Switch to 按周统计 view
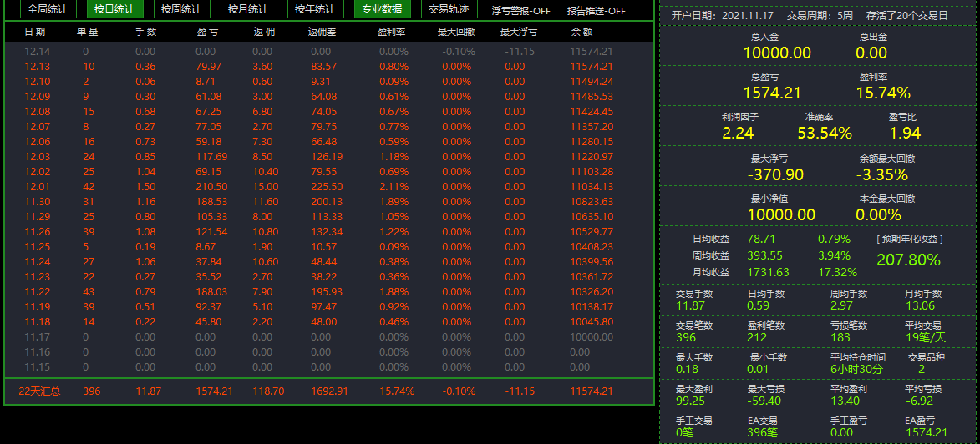 click(x=181, y=8)
